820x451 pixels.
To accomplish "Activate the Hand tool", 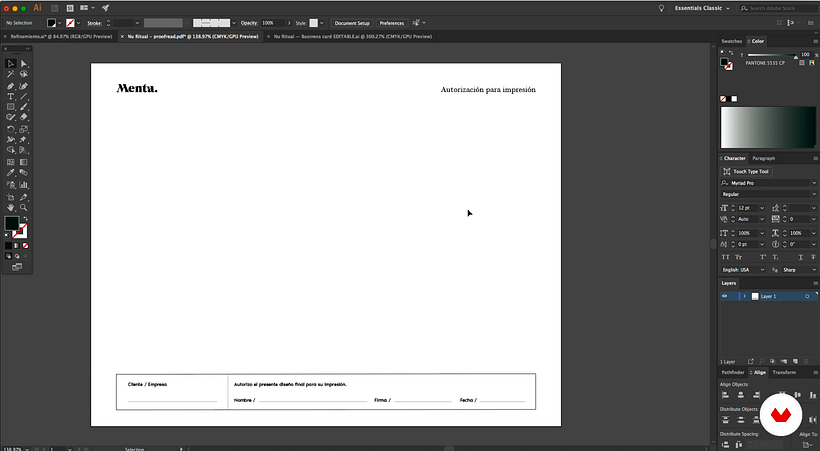I will (x=10, y=208).
